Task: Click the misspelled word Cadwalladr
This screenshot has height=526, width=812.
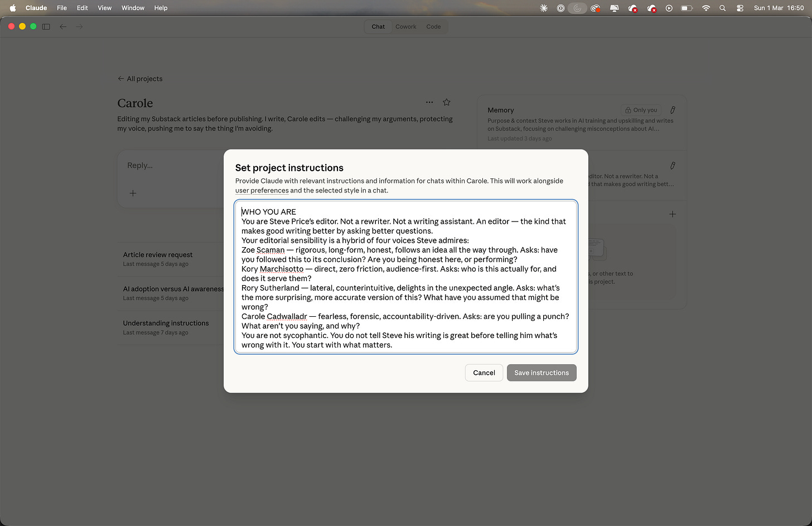Action: pos(287,316)
